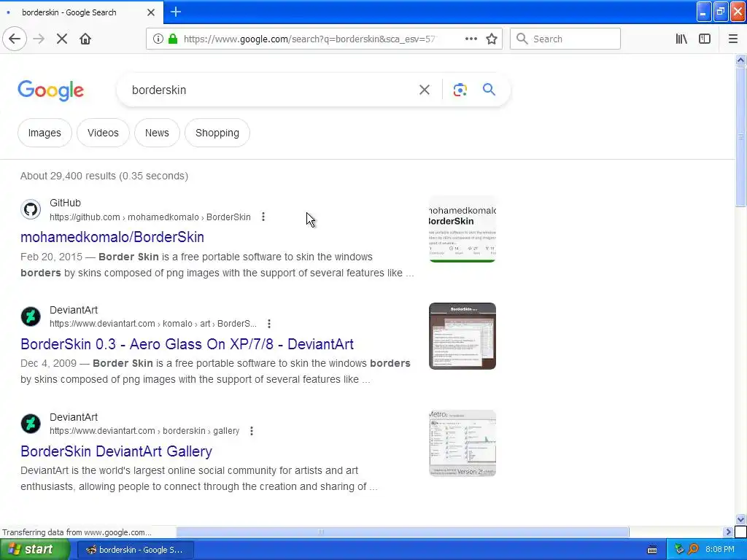Screen dimensions: 747x560
Task: Click horizontal scrollbar right arrow
Action: pyautogui.click(x=728, y=532)
